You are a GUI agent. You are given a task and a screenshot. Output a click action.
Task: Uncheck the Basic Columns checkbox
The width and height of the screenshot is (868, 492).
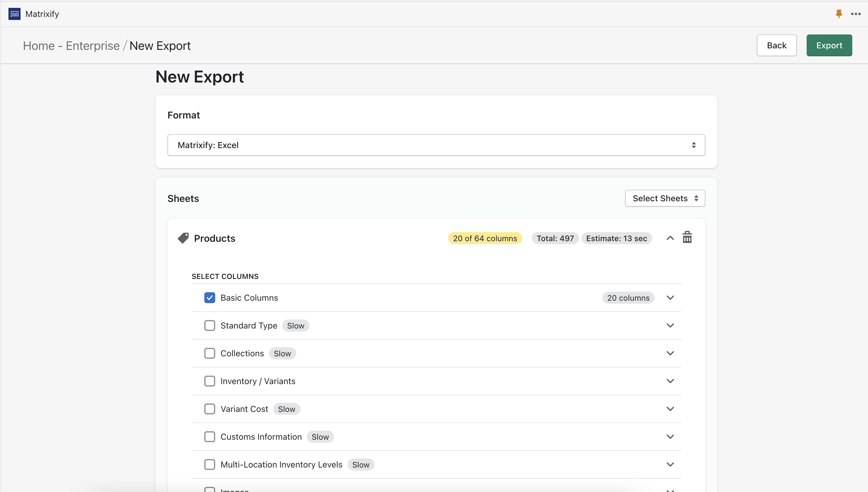(209, 298)
